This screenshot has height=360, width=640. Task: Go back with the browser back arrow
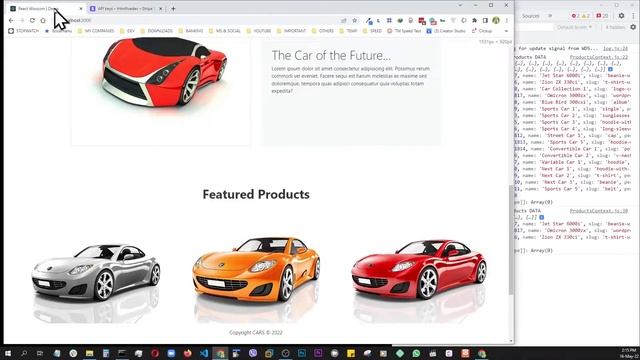[x=11, y=20]
